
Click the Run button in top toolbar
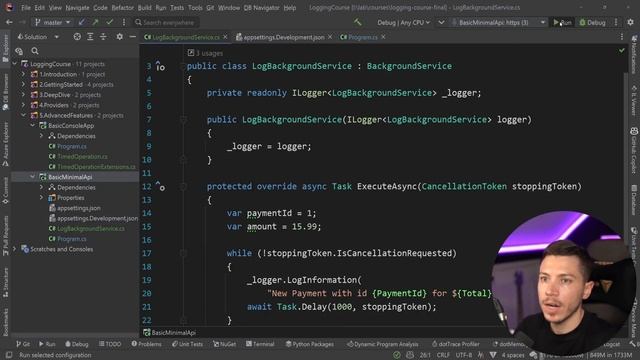point(562,22)
